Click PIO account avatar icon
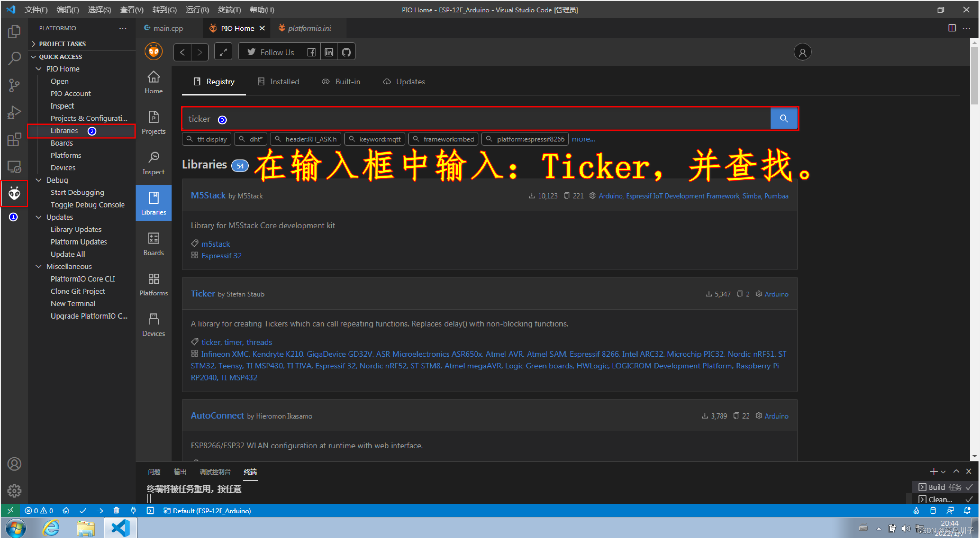The image size is (980, 538). [802, 52]
